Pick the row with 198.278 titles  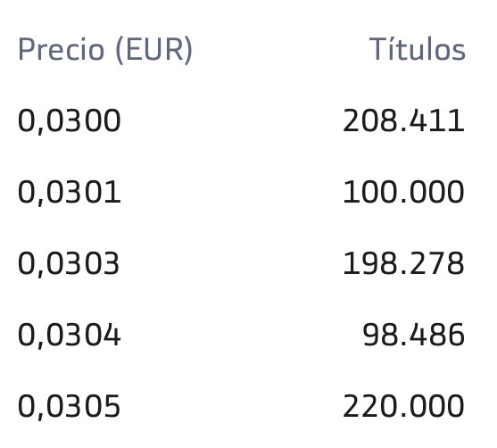point(242,264)
